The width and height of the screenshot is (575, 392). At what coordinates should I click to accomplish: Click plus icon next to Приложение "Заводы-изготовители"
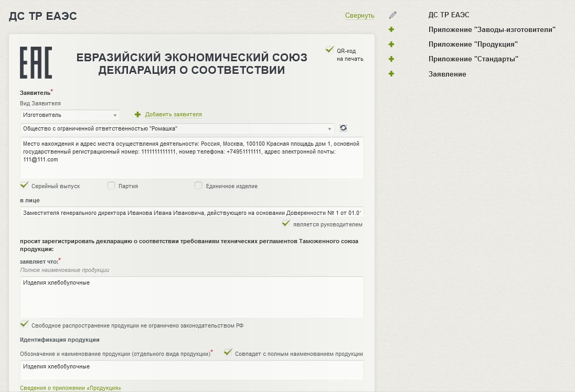[391, 30]
